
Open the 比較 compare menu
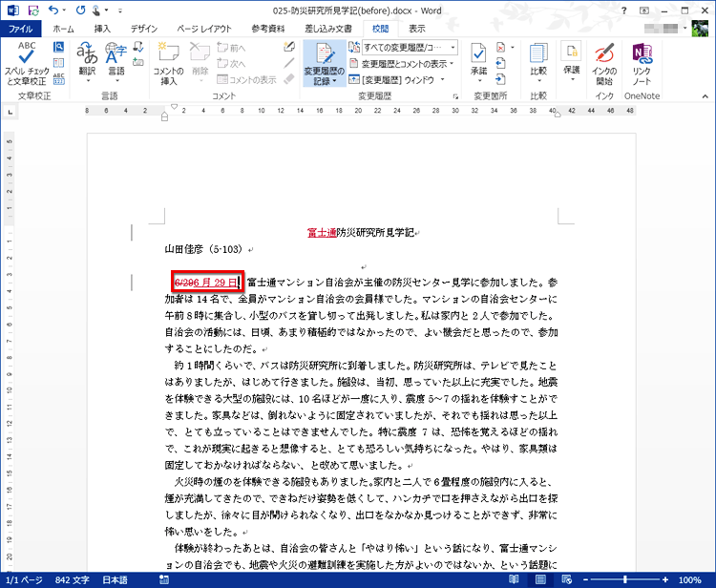(538, 63)
